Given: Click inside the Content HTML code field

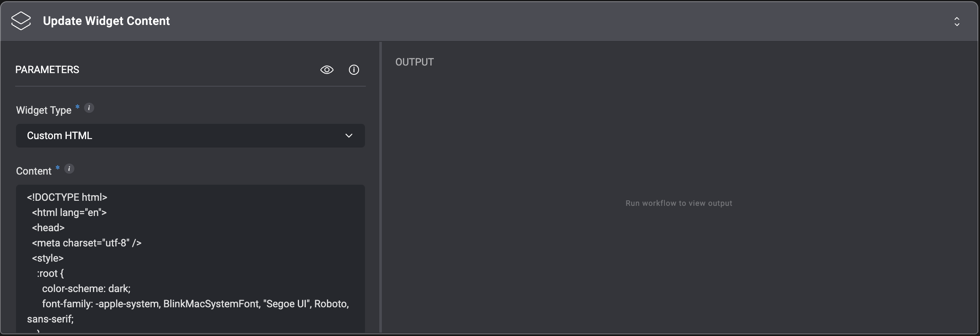Looking at the screenshot, I should [191, 258].
